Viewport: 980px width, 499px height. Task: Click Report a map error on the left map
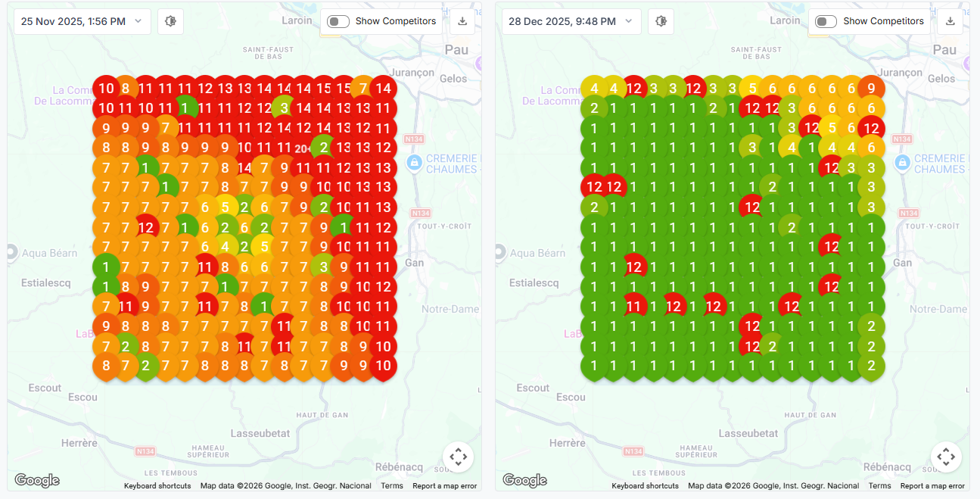click(444, 485)
